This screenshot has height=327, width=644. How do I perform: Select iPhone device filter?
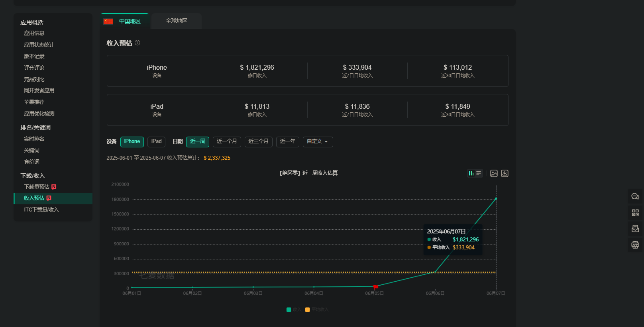tap(132, 142)
